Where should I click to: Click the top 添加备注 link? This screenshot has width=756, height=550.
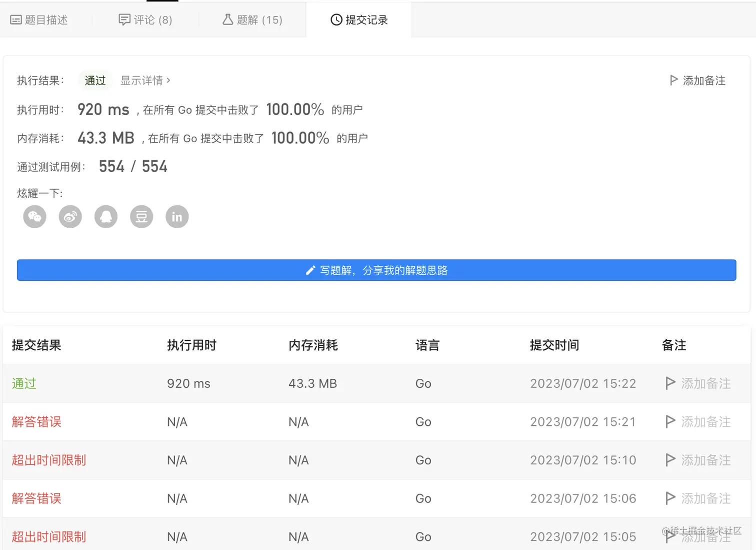click(697, 81)
